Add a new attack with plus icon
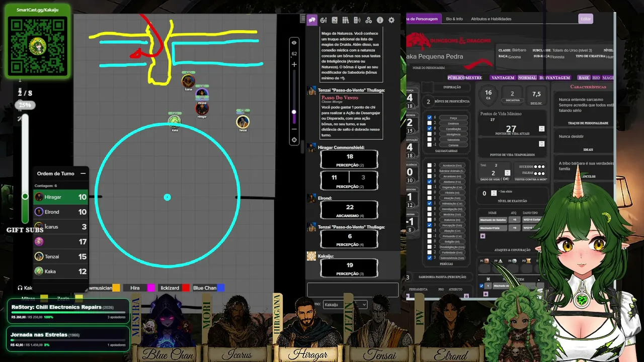644x362 pixels. point(483,236)
